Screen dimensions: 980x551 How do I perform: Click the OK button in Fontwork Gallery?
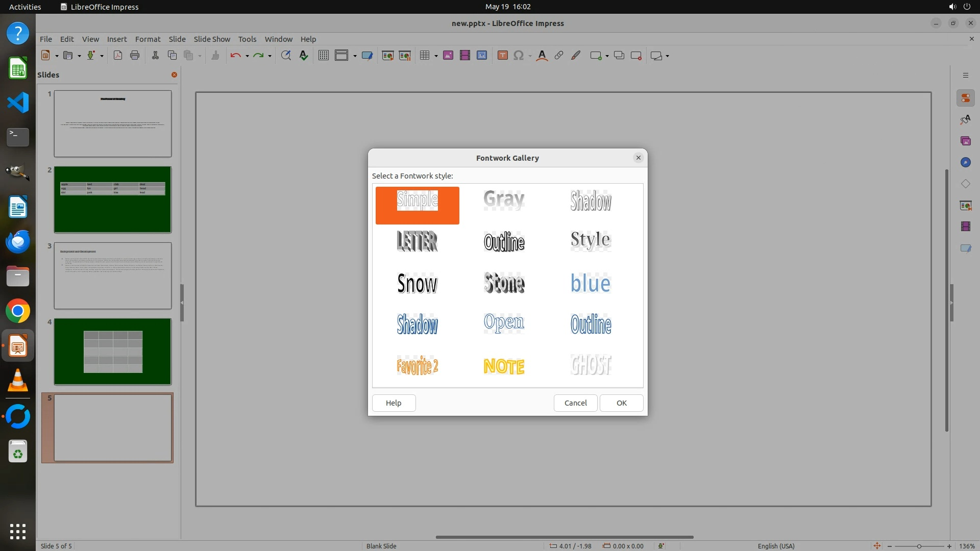point(621,403)
